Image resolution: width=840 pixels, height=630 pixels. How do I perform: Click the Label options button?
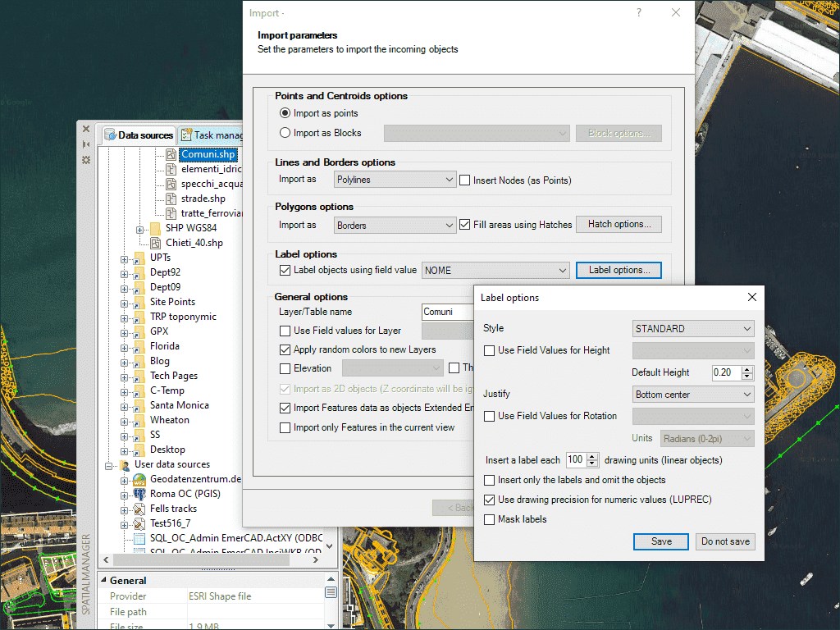619,270
